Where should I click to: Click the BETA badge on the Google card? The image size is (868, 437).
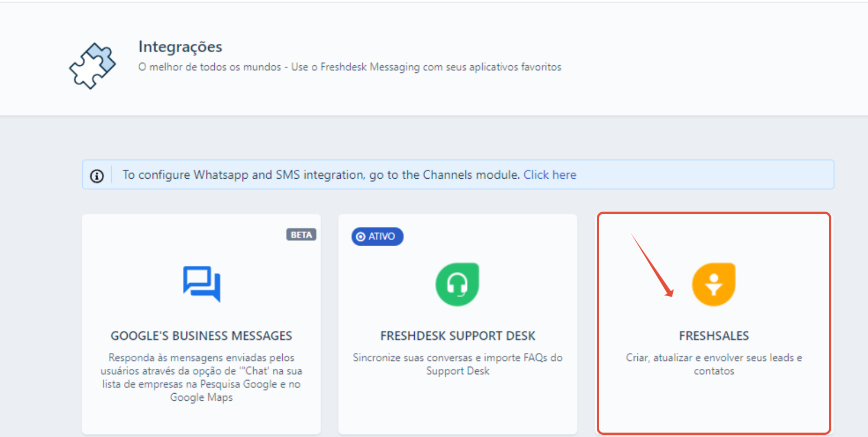point(301,235)
